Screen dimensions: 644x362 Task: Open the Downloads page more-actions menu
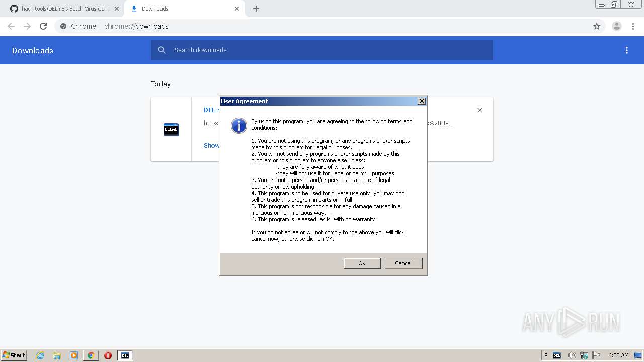pos(627,50)
